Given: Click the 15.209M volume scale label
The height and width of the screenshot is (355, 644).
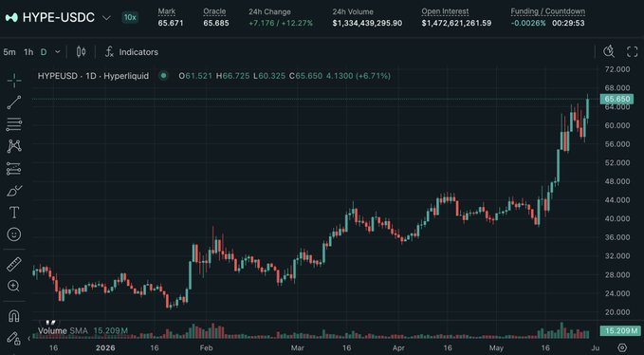Looking at the screenshot, I should (x=619, y=330).
